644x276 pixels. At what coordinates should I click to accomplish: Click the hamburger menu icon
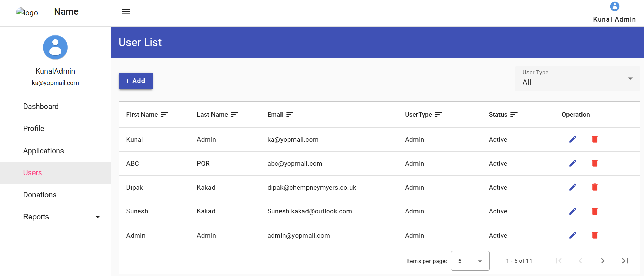126,12
